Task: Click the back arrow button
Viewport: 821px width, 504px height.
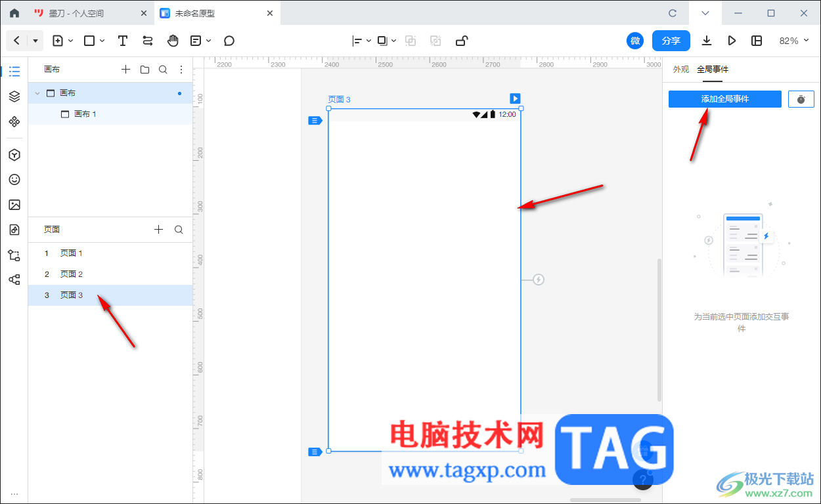Action: [x=16, y=41]
